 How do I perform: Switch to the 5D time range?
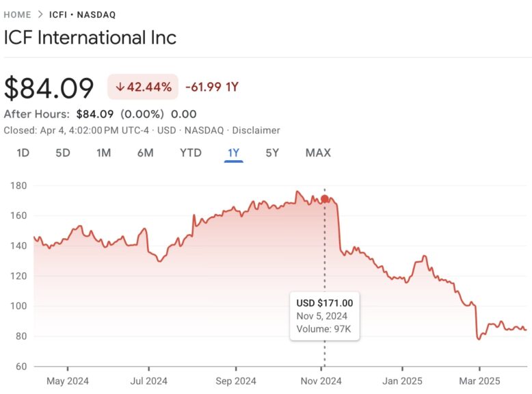point(63,153)
